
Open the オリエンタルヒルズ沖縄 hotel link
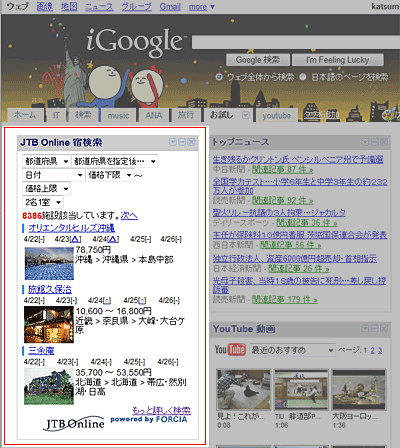(x=71, y=228)
